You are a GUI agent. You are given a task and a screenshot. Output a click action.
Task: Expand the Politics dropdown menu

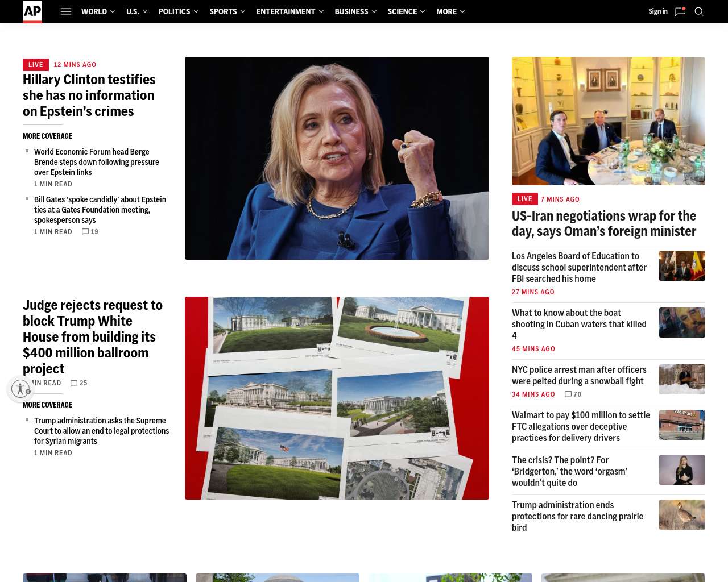pyautogui.click(x=178, y=11)
